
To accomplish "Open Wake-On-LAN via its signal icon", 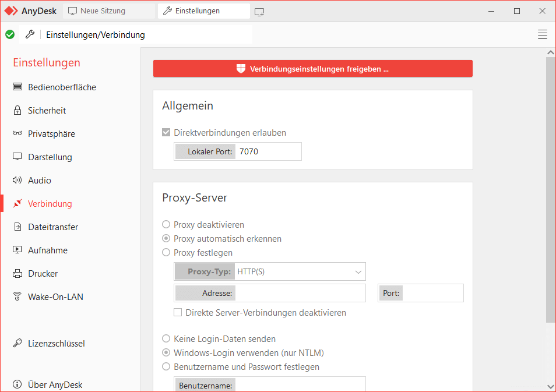I will pos(17,297).
